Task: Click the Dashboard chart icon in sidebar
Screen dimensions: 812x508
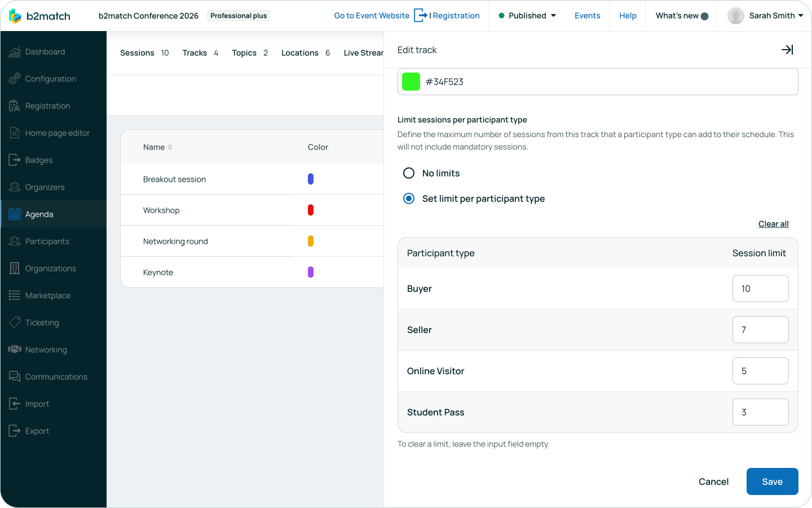Action: 15,52
